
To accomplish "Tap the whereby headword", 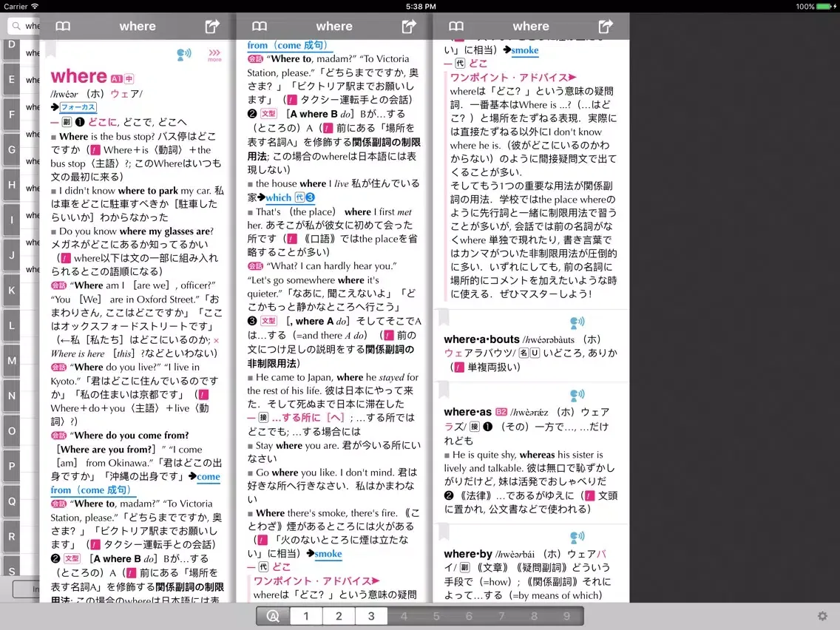I will tap(467, 554).
